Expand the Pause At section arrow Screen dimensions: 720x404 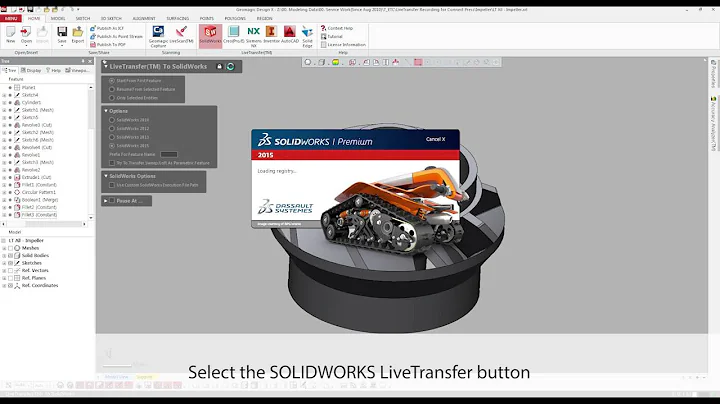pos(106,201)
